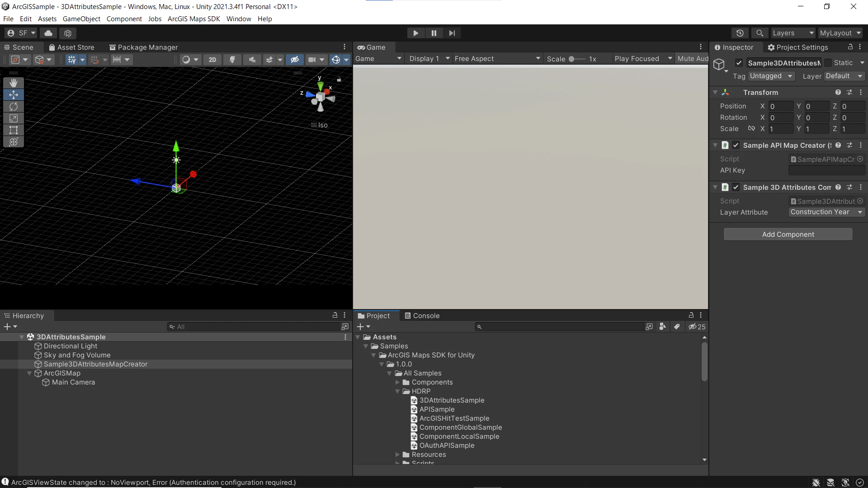The image size is (868, 488).
Task: Toggle 2D mode in Scene view
Action: [212, 60]
